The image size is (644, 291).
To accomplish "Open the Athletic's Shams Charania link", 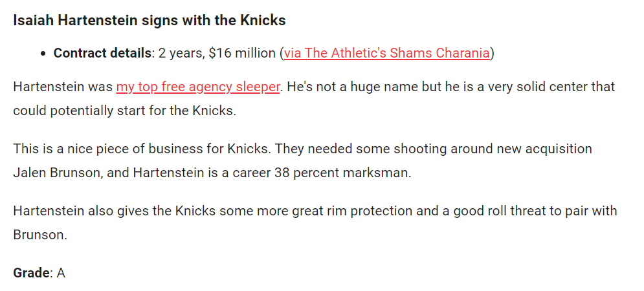I will 386,53.
